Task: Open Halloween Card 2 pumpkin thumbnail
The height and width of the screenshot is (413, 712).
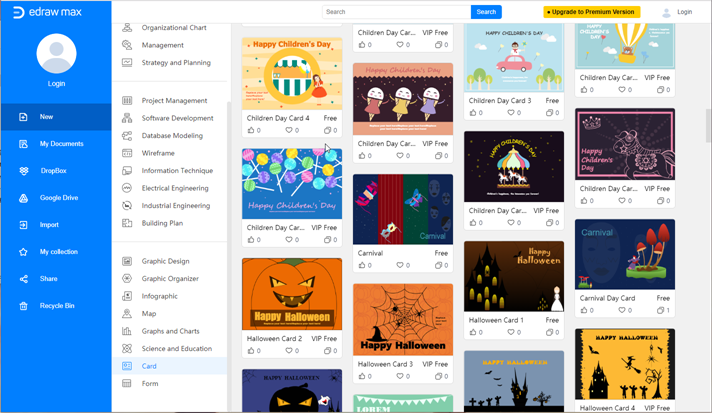Action: tap(292, 294)
